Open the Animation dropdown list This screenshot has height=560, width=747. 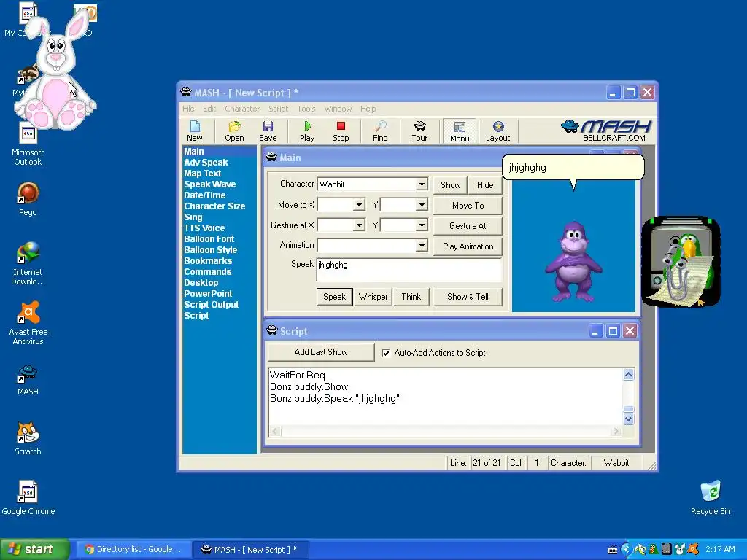pos(422,245)
